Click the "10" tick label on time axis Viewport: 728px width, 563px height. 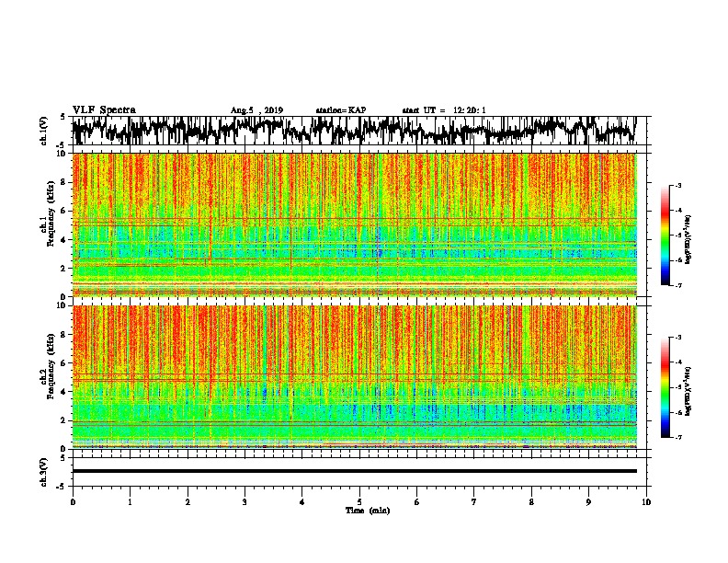point(646,502)
